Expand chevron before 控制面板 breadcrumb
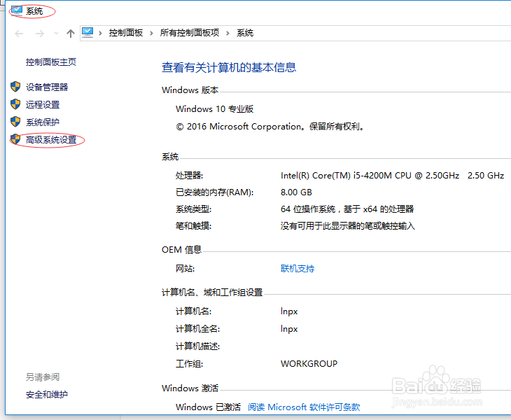This screenshot has width=511, height=420. click(100, 33)
